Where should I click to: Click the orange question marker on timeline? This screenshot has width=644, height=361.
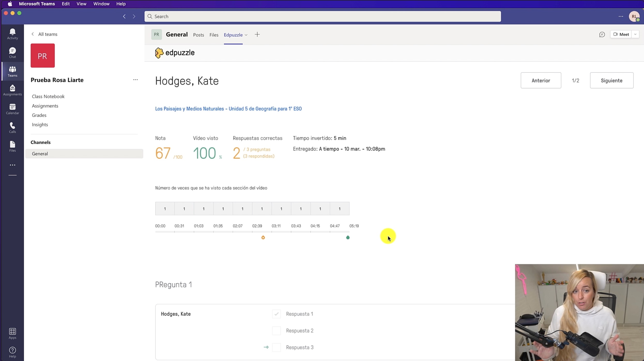tap(263, 237)
